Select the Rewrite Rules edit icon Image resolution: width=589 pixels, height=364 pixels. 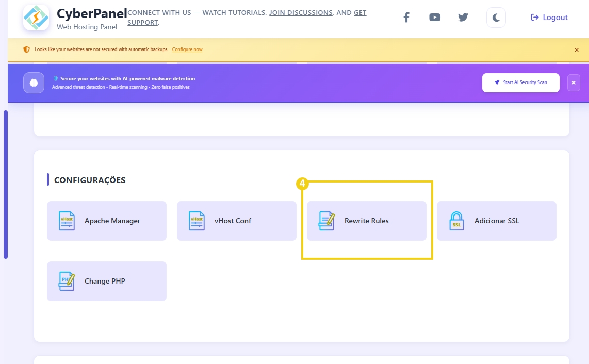pos(326,221)
